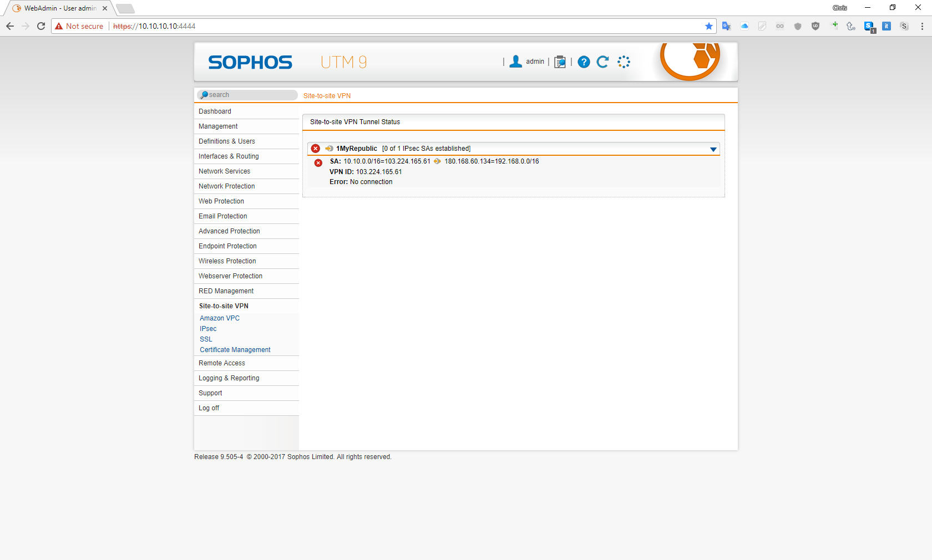Click the red error icon beside 1MyRepublic
Viewport: 932px width, 560px height.
point(316,149)
